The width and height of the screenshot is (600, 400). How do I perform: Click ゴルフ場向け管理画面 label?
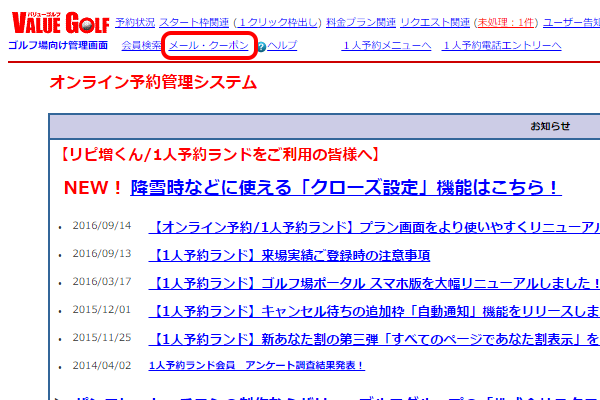coord(58,45)
